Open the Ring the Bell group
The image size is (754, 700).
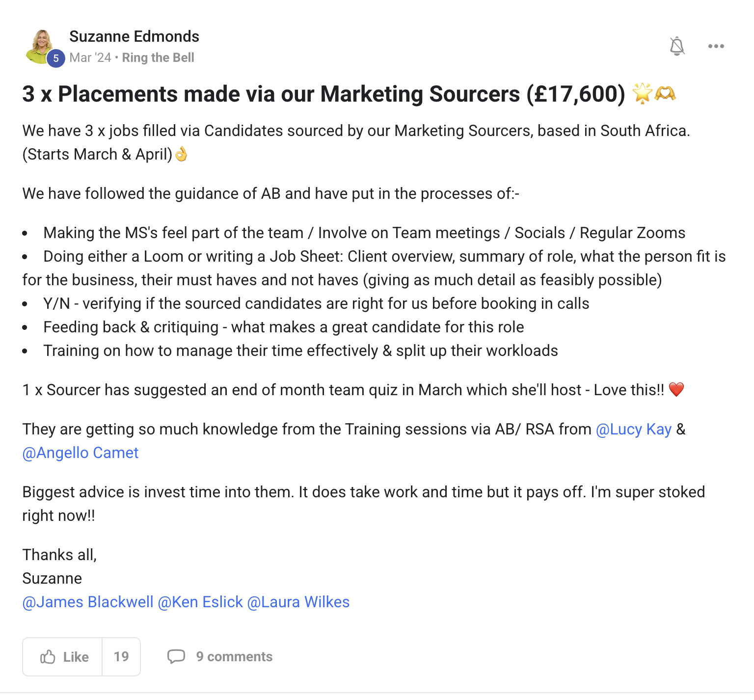click(x=158, y=57)
